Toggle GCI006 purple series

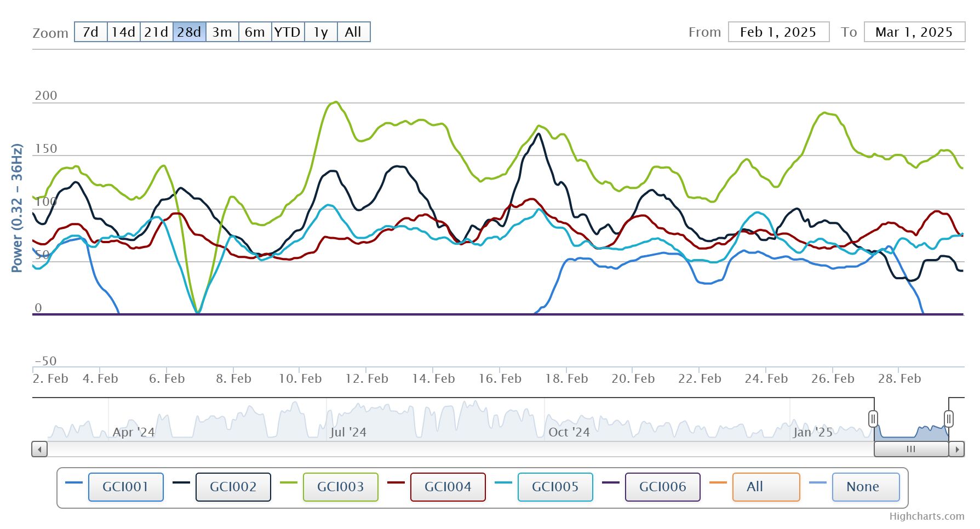click(x=662, y=487)
